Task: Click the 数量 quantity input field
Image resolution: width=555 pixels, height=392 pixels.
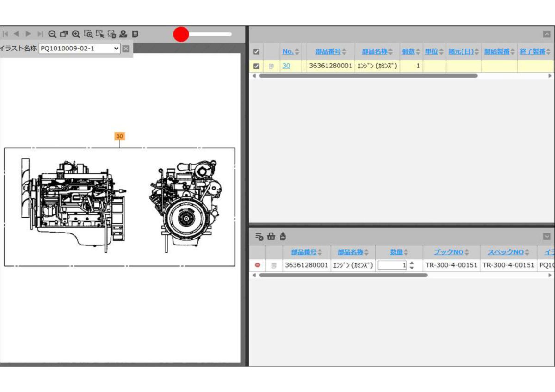Action: coord(393,265)
